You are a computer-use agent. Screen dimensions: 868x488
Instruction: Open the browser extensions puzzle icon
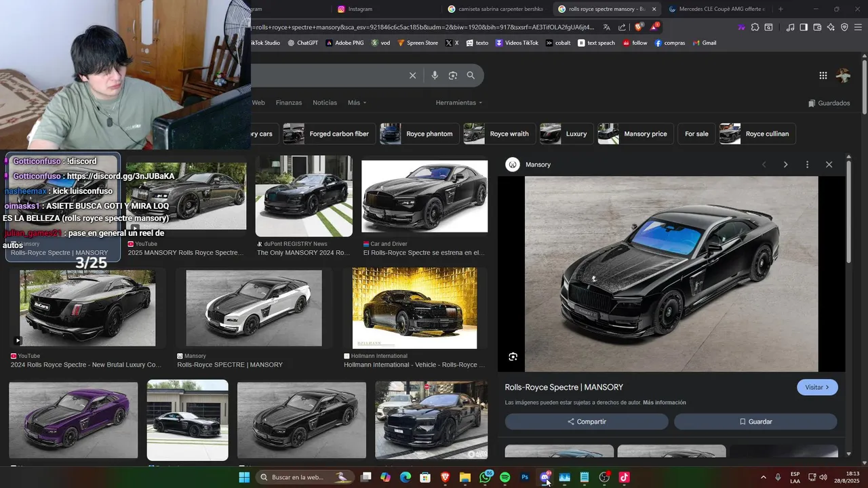pos(755,28)
